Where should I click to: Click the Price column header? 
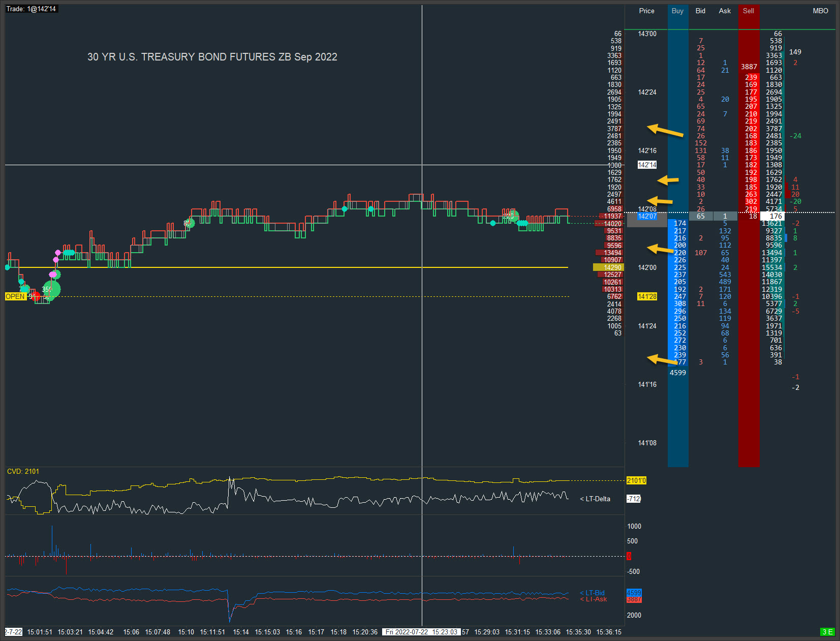click(x=646, y=11)
